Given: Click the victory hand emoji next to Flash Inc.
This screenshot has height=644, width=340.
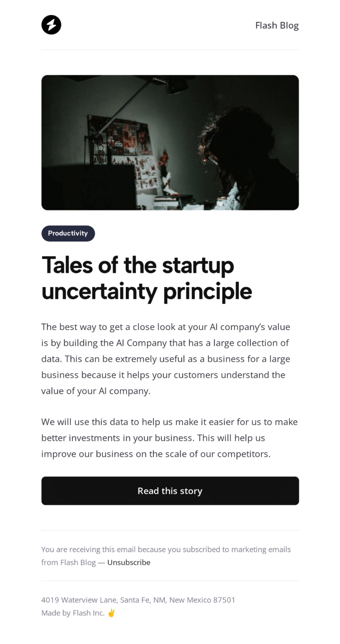Looking at the screenshot, I should point(111,613).
